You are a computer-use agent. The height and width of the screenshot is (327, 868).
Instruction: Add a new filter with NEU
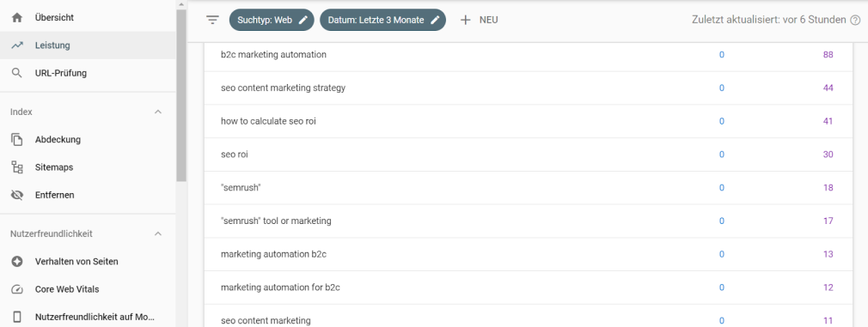480,20
